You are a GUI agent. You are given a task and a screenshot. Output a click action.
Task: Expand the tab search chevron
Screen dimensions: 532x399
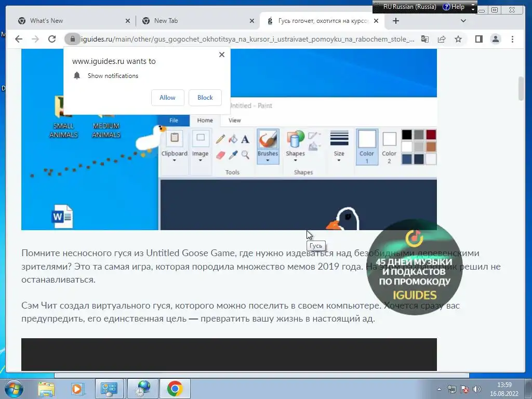coord(463,21)
